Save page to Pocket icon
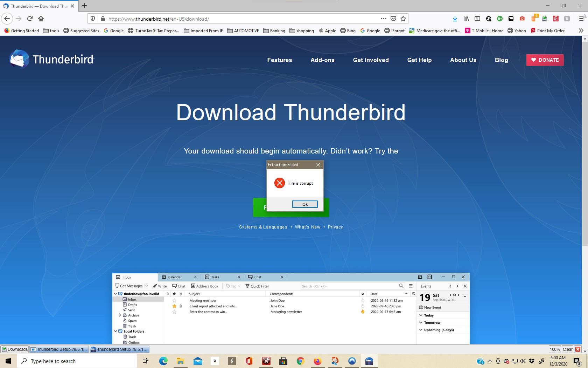 click(393, 19)
